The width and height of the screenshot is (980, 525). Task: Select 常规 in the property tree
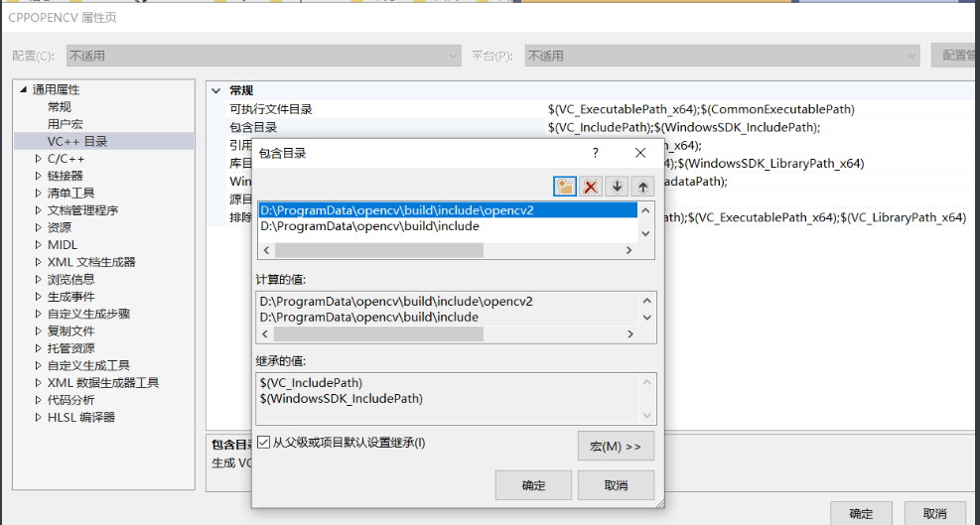click(x=60, y=107)
